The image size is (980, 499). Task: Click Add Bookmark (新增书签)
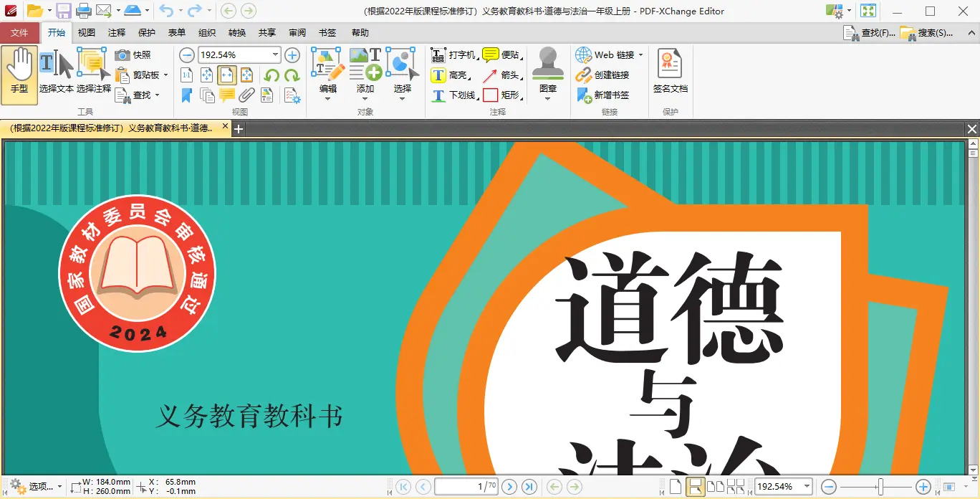(x=602, y=95)
